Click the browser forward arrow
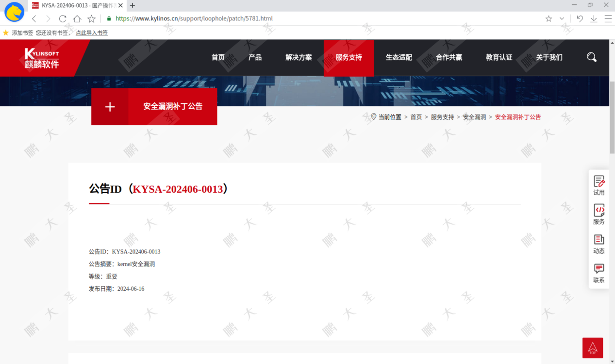The image size is (615, 364). 48,18
